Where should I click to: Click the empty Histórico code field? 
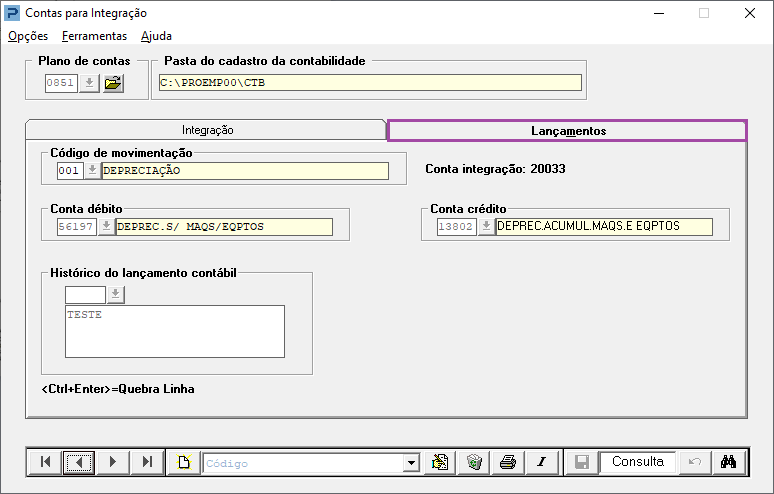(85, 295)
